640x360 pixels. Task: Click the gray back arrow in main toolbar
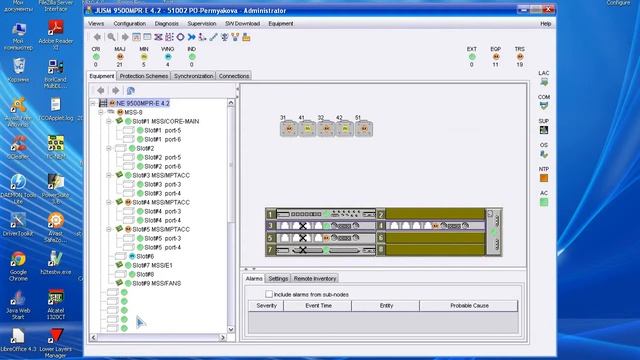click(97, 37)
